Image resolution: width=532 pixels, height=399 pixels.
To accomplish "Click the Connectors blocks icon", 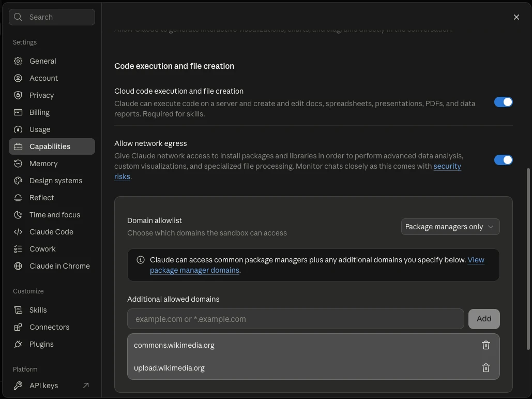I will pyautogui.click(x=18, y=327).
